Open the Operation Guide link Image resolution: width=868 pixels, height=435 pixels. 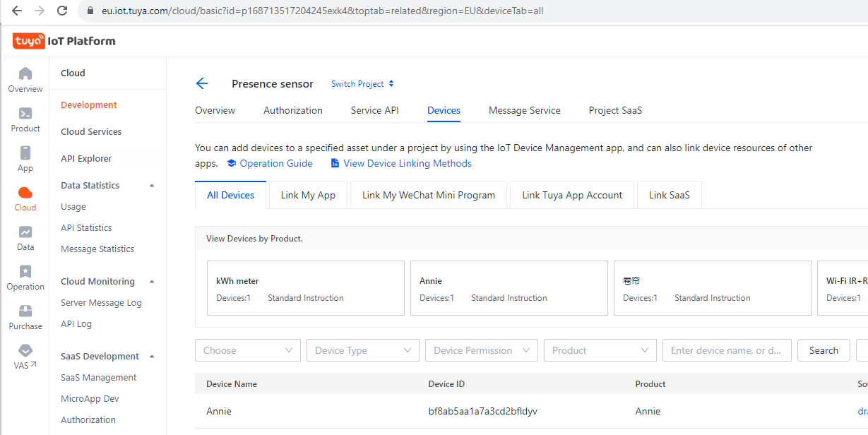[x=276, y=163]
